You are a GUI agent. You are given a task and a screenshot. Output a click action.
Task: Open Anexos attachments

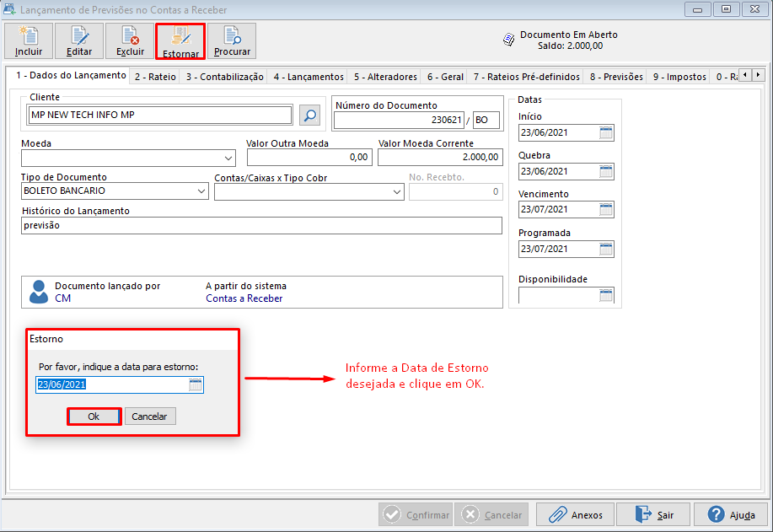[x=575, y=515]
